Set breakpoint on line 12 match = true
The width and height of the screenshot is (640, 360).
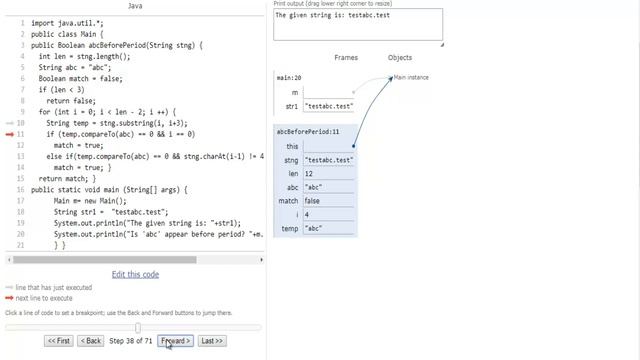(x=79, y=145)
